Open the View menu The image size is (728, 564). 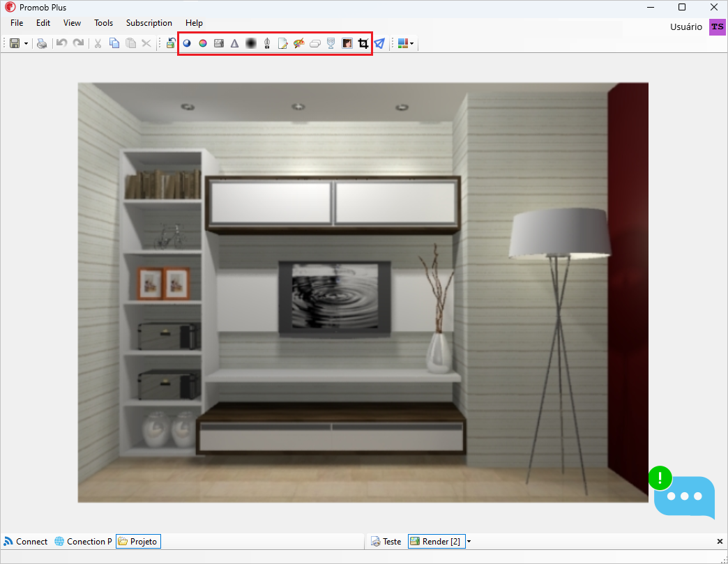(x=72, y=23)
